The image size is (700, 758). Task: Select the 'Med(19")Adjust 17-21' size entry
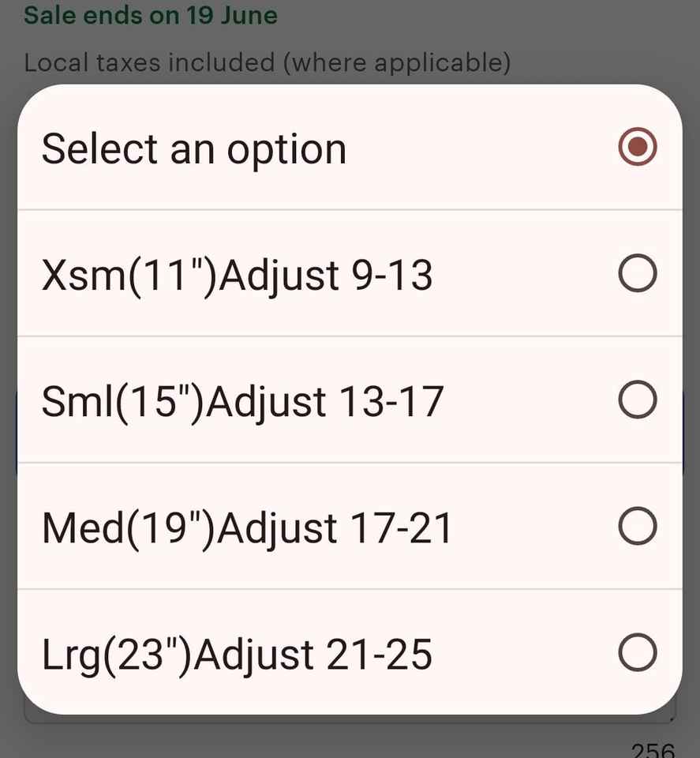247,528
